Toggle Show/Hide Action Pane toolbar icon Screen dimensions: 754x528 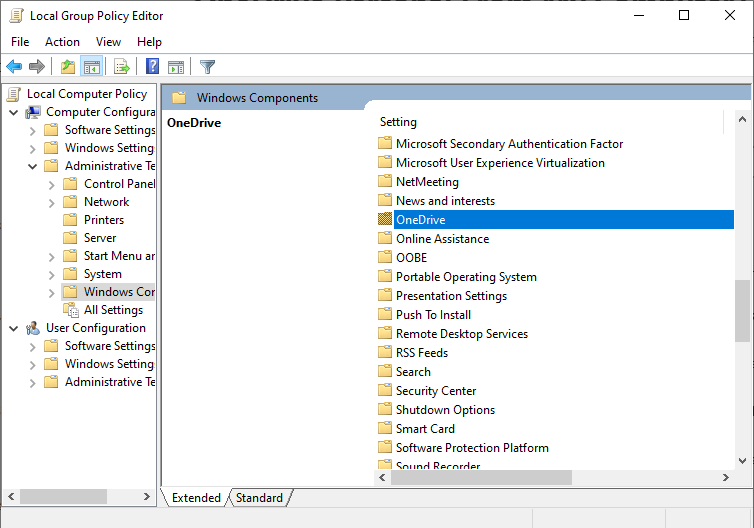pos(176,67)
